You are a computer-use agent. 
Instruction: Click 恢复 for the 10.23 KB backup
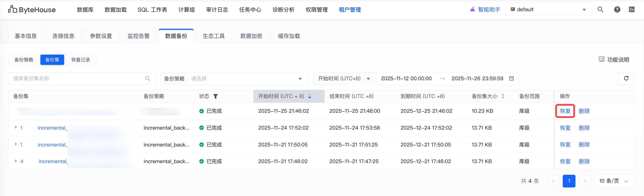click(x=565, y=111)
